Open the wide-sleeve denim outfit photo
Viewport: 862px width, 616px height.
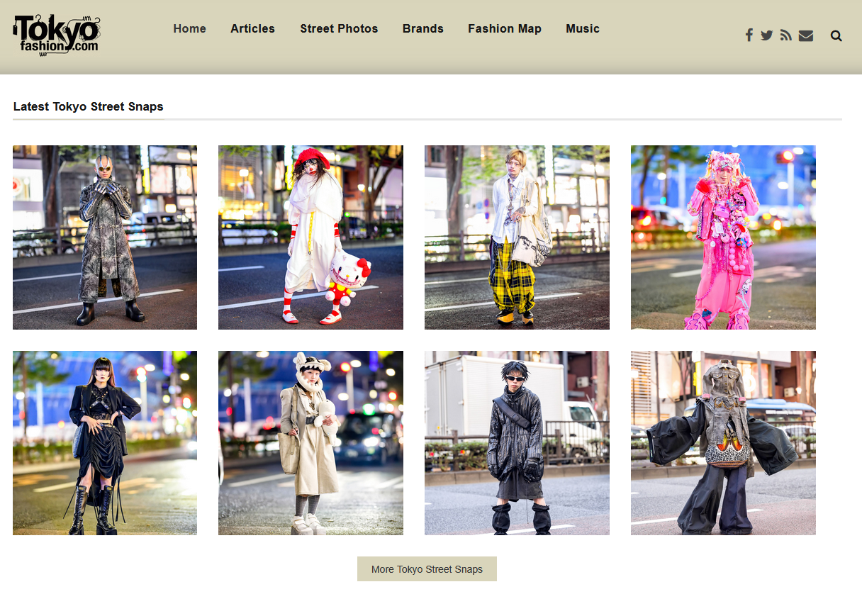point(723,443)
